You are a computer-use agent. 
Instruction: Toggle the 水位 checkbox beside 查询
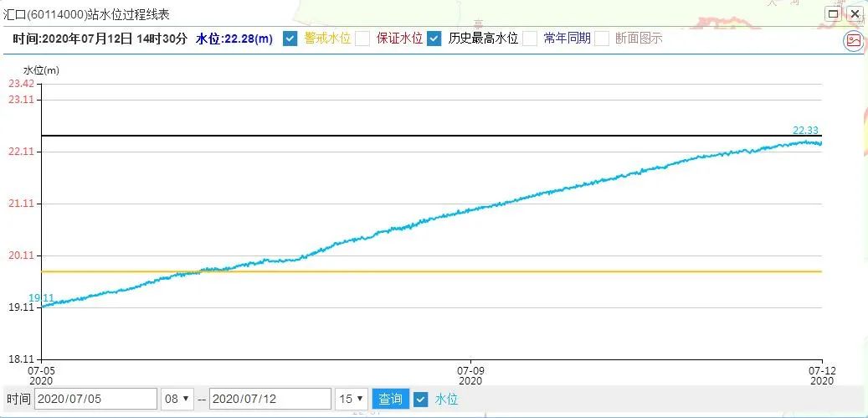tap(421, 399)
